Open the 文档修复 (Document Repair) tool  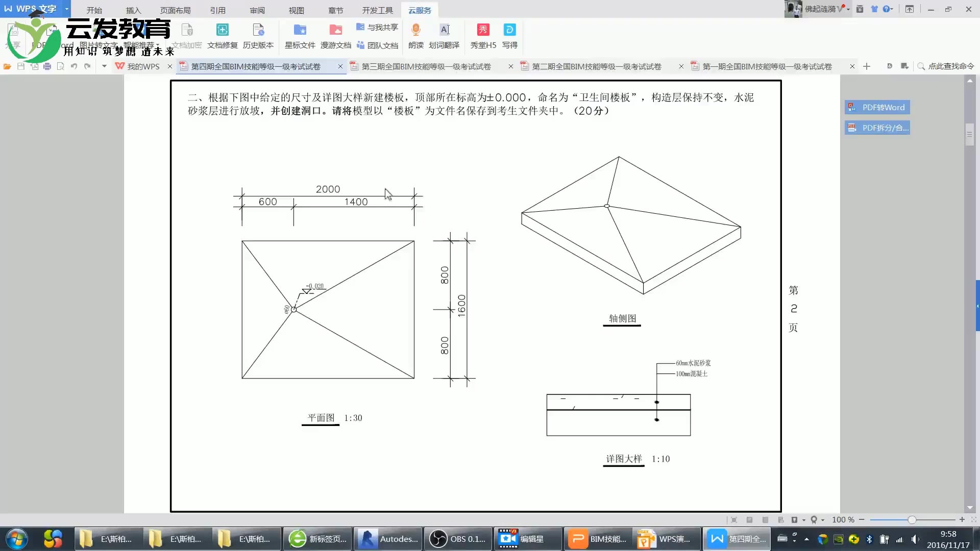[x=222, y=36]
